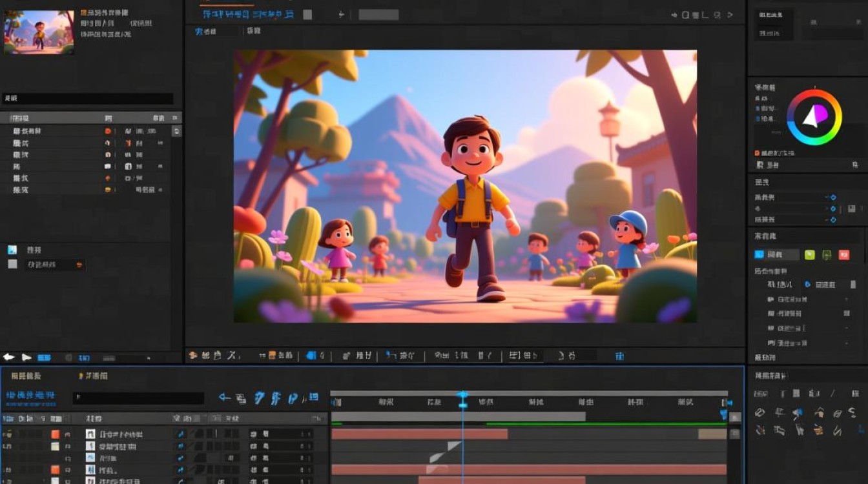Select the blue square icon in right panel
Viewport: 868px width, 484px height.
tap(759, 255)
